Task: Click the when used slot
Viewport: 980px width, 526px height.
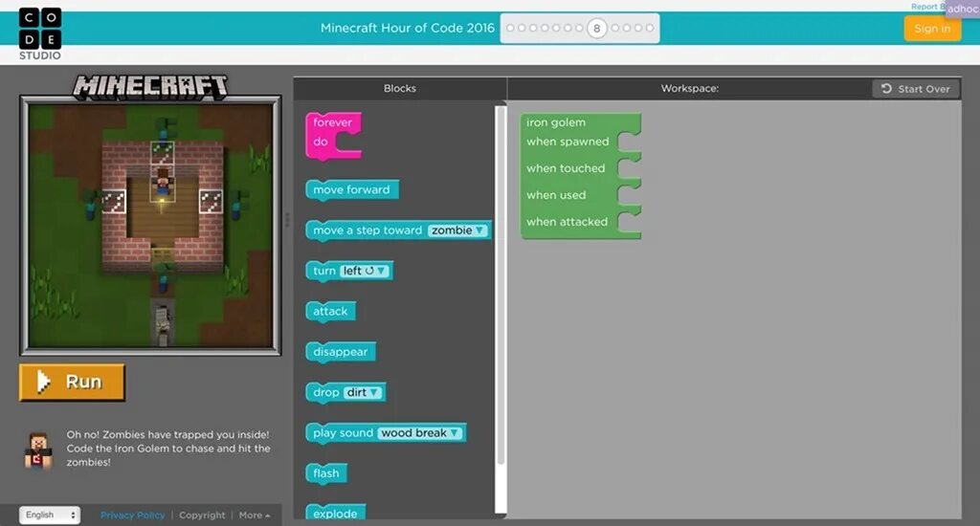Action: pyautogui.click(x=630, y=195)
